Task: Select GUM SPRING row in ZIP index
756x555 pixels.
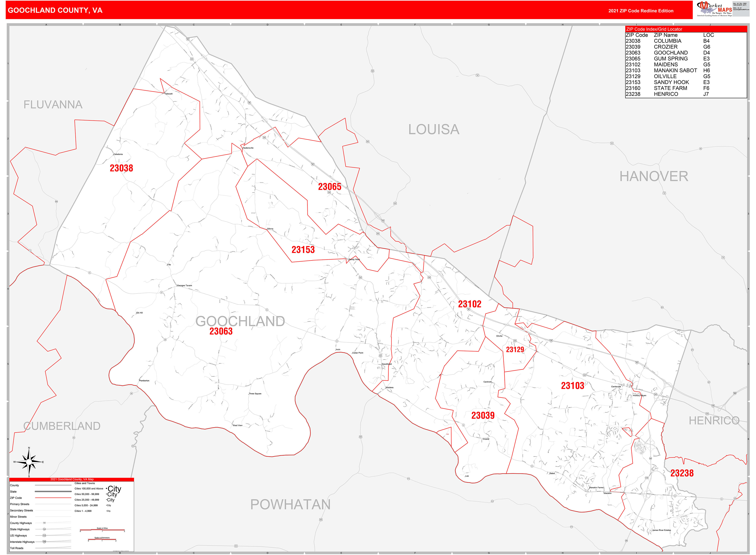Action: [686, 59]
